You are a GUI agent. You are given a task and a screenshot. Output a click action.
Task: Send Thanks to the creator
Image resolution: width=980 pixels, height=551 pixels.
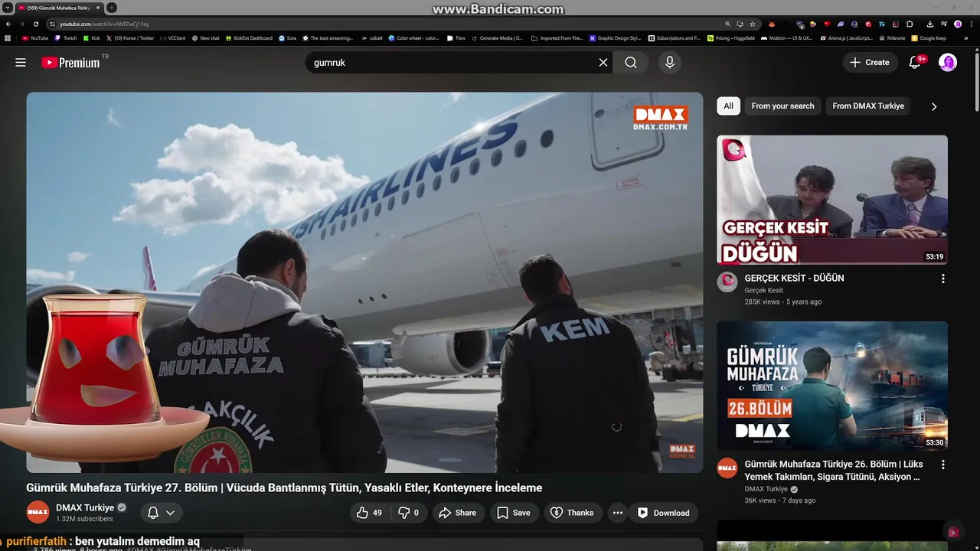coord(572,513)
